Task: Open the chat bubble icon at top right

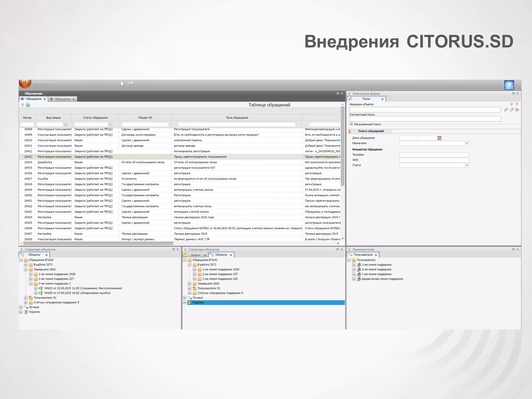Action: (x=509, y=85)
